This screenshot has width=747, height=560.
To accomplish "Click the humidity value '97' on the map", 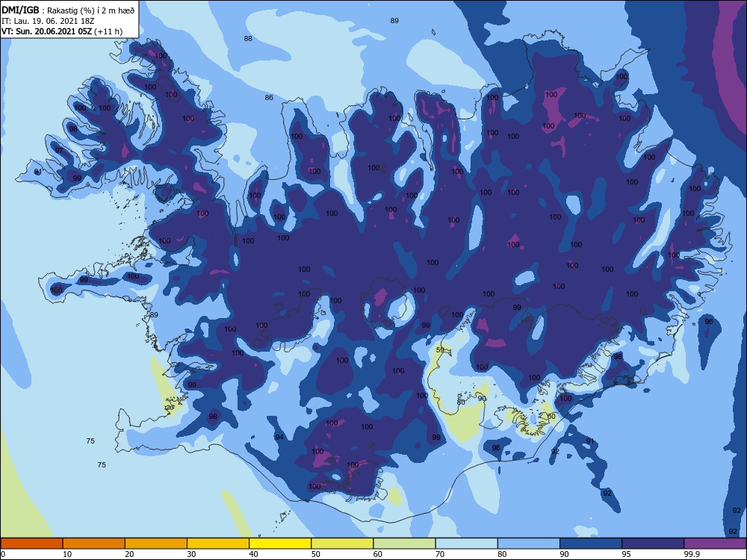I will pos(59,151).
